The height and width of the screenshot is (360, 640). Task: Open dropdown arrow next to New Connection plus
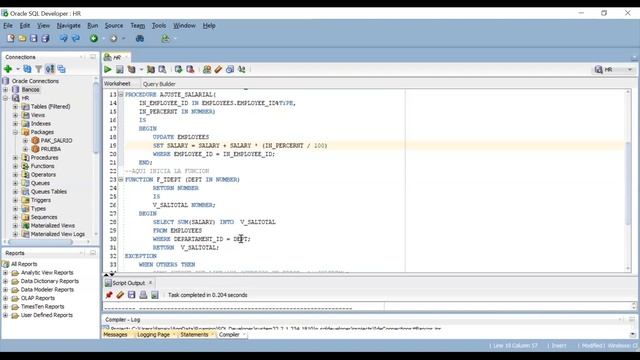[x=18, y=69]
